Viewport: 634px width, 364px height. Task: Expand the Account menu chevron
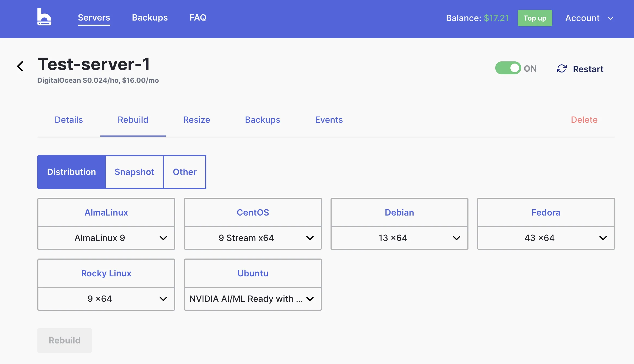click(x=611, y=18)
